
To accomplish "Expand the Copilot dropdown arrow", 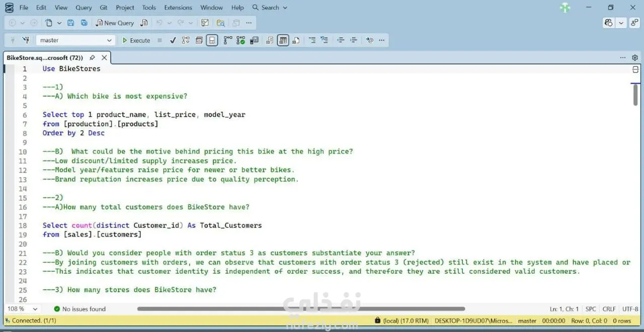I will (x=621, y=23).
